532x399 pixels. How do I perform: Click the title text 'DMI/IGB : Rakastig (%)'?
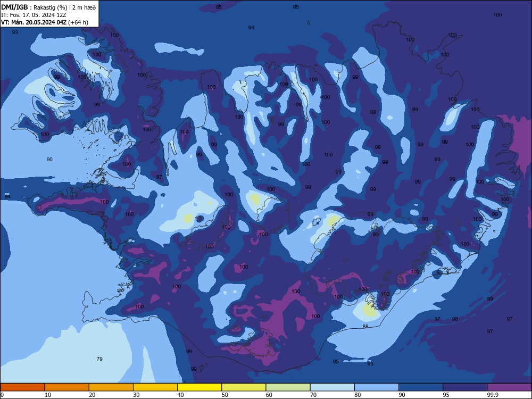[x=34, y=7]
